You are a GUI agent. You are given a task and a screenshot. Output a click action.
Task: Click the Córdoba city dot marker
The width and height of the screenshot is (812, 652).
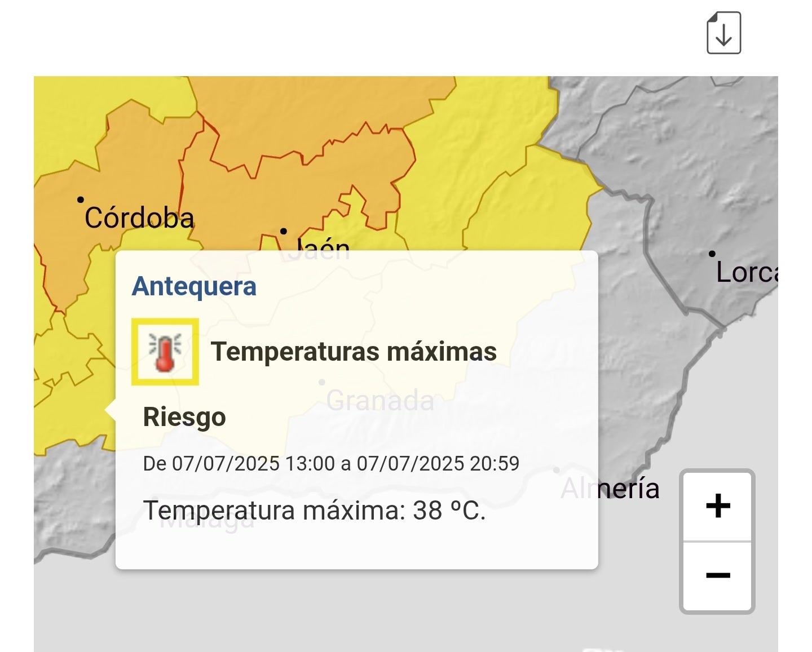(81, 199)
